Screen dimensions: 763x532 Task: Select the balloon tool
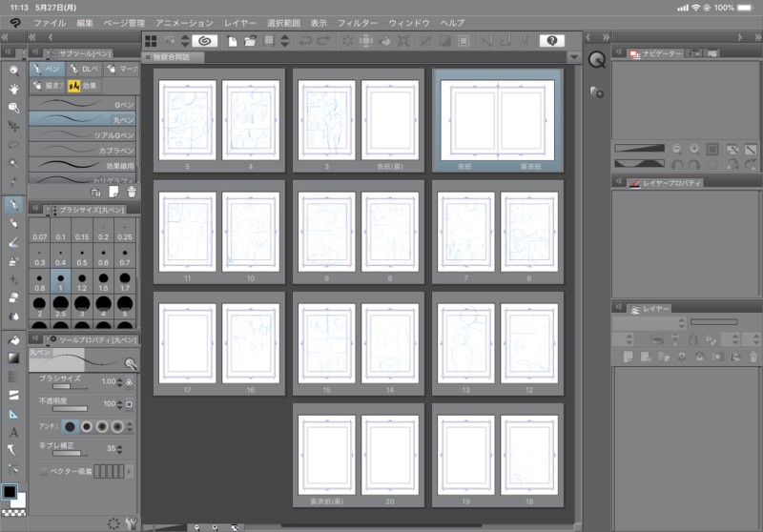pyautogui.click(x=13, y=450)
